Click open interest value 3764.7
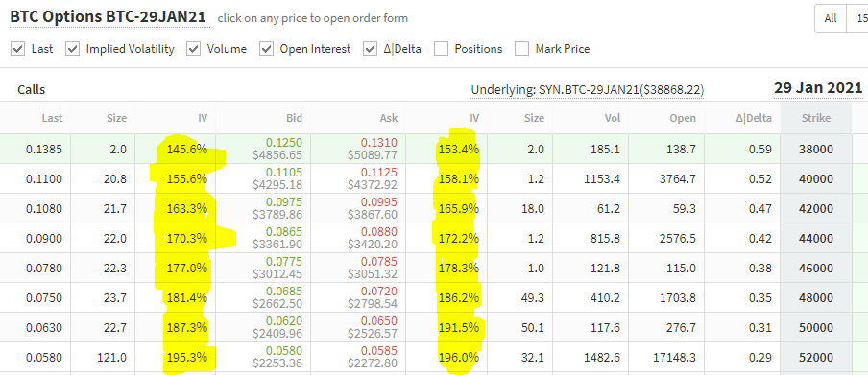 pyautogui.click(x=678, y=178)
